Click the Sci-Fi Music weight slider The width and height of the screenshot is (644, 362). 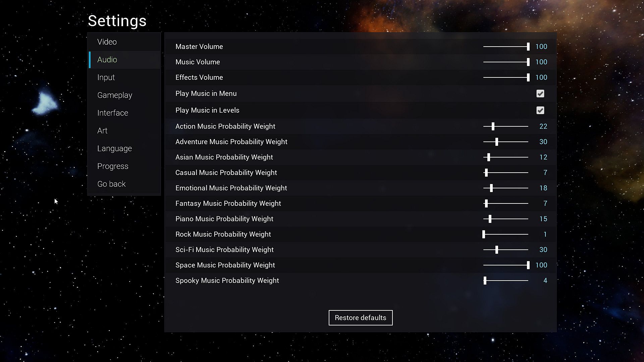point(497,250)
